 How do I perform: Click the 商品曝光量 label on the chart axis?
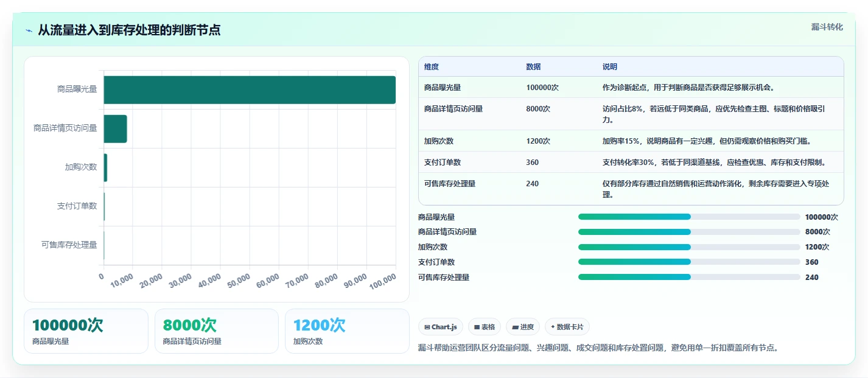(x=77, y=89)
